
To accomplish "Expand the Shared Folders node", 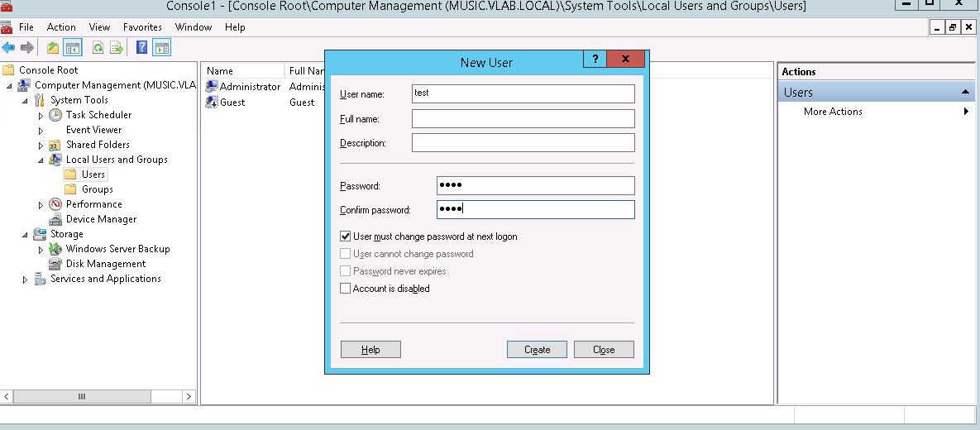I will (x=41, y=146).
